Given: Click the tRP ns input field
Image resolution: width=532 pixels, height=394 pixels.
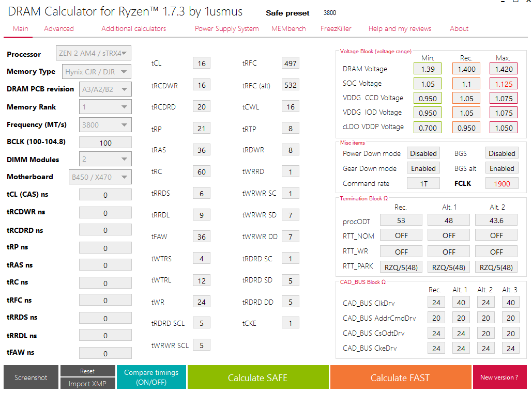Looking at the screenshot, I should [105, 248].
